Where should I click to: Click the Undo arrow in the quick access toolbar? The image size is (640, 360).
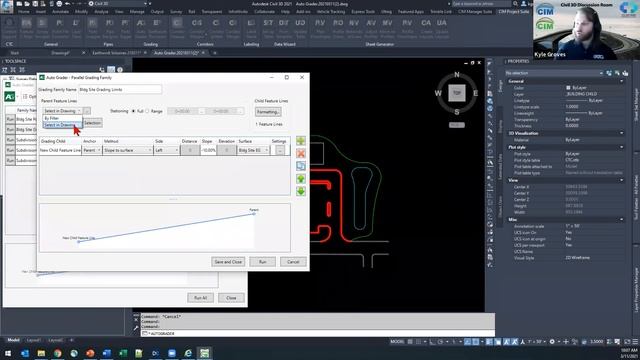[67, 4]
